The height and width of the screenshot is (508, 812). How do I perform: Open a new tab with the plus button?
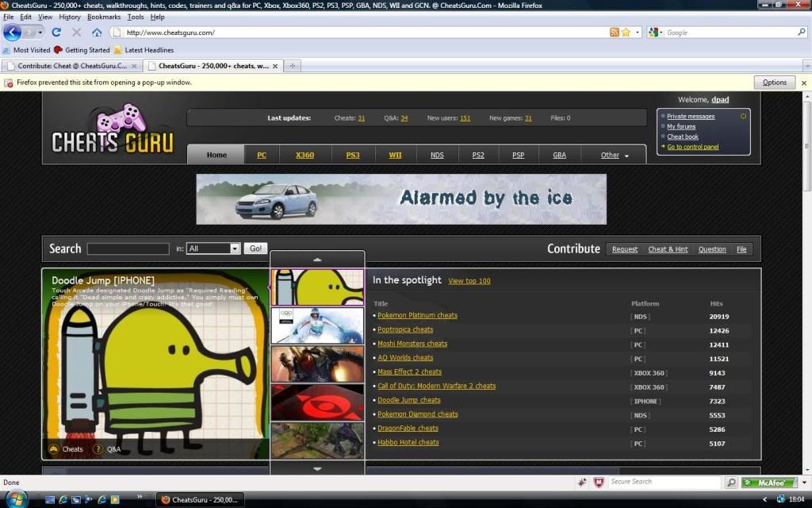(x=293, y=66)
